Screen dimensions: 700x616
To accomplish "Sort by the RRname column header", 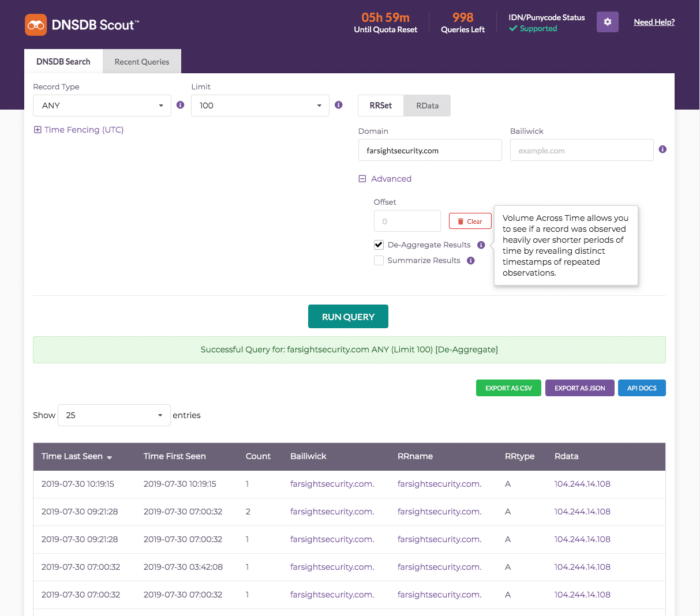I will tap(415, 456).
